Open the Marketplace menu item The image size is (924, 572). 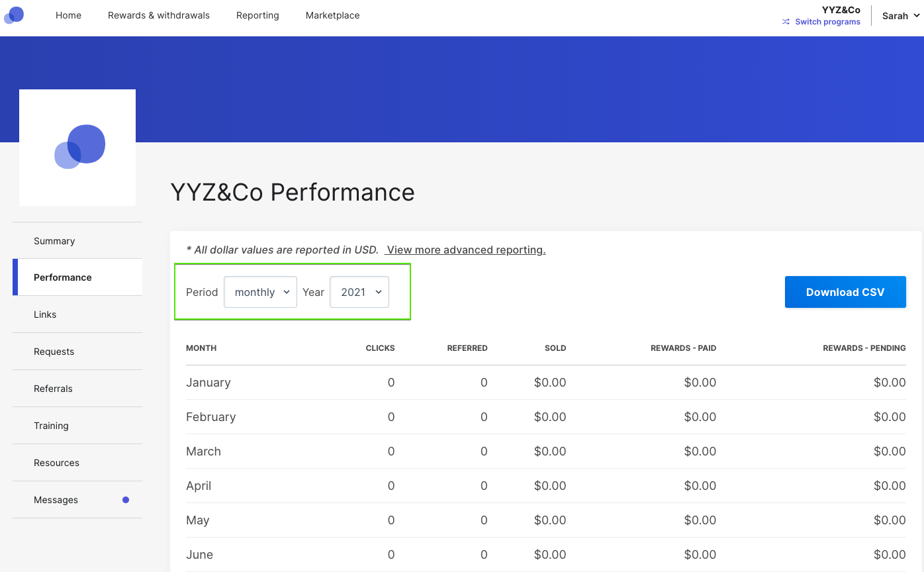pyautogui.click(x=332, y=15)
